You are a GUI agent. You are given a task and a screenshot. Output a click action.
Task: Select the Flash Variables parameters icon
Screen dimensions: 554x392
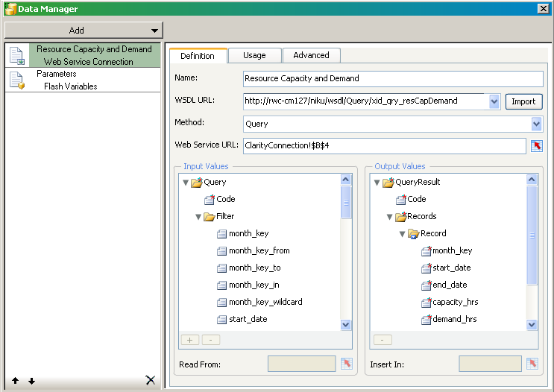(x=16, y=80)
